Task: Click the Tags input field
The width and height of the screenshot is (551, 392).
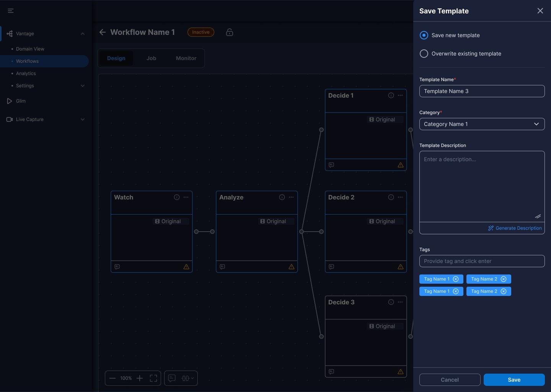Action: 482,261
